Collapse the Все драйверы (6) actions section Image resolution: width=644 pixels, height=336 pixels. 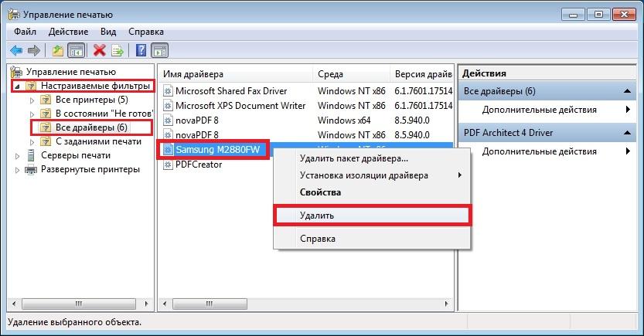[629, 91]
